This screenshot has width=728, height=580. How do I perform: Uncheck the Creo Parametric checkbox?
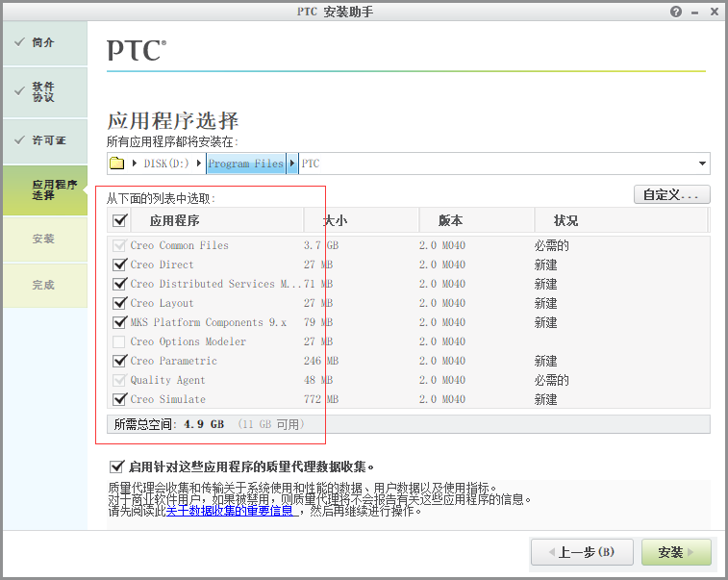click(x=120, y=361)
